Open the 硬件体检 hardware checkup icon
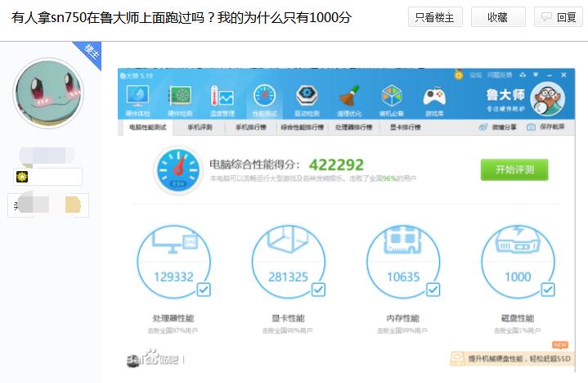The image size is (588, 383). coord(137,95)
